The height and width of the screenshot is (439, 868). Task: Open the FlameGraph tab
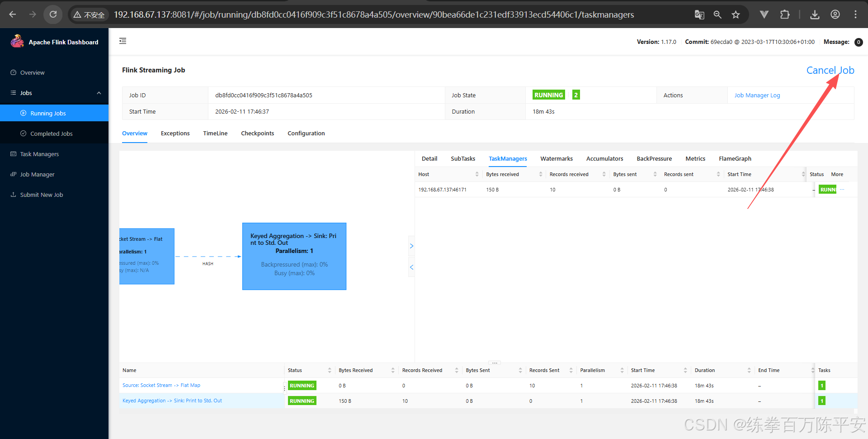pyautogui.click(x=735, y=159)
